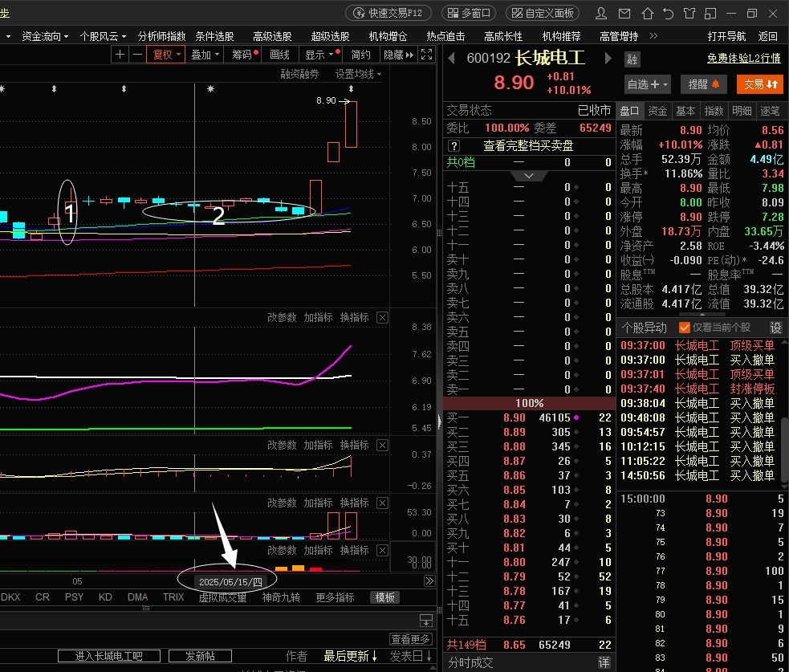The height and width of the screenshot is (672, 789).
Task: Select the TRIX indicator
Action: click(173, 597)
